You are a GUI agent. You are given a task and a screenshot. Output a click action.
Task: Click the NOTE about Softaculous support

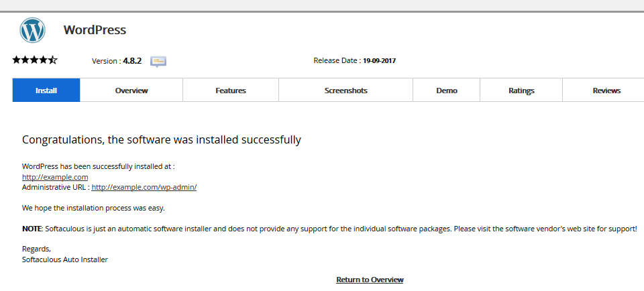tap(329, 229)
